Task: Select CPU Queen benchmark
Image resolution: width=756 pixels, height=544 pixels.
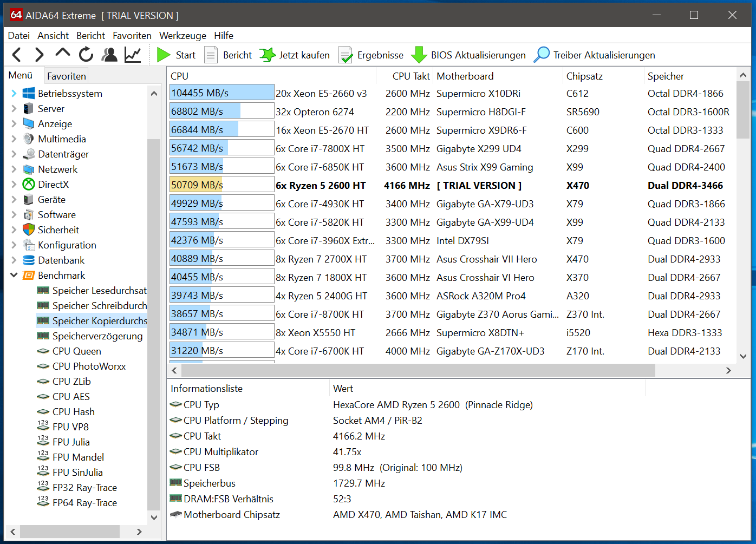Action: (77, 351)
